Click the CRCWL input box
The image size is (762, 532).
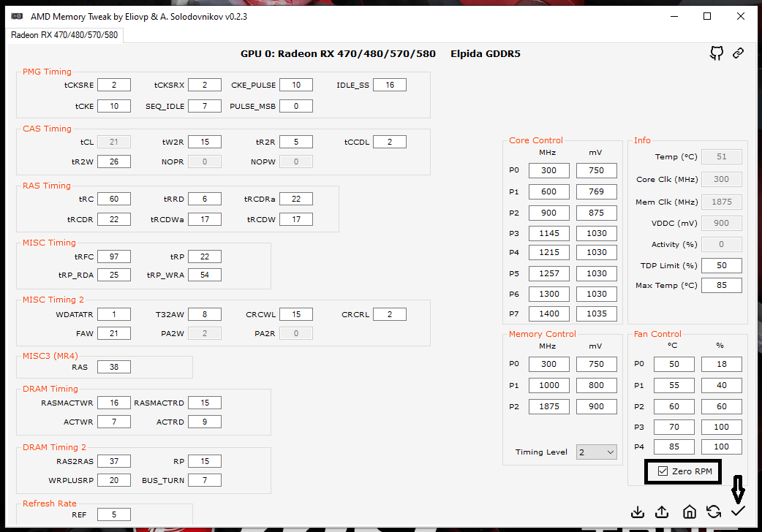pos(296,314)
